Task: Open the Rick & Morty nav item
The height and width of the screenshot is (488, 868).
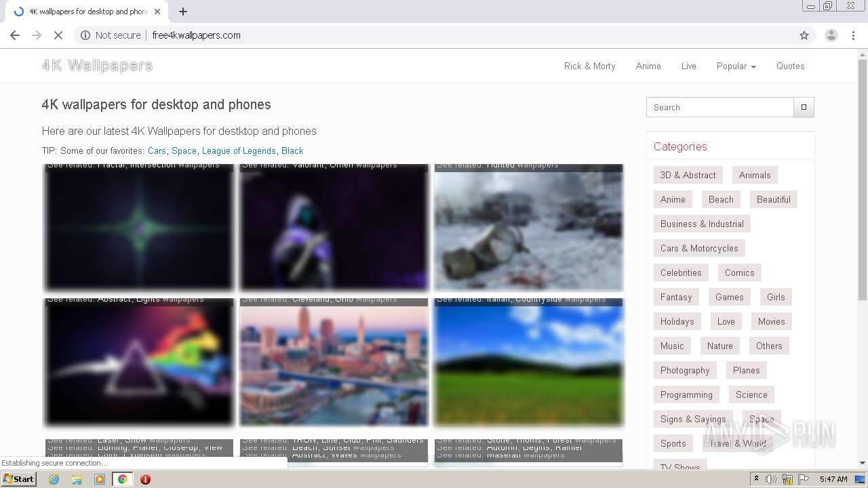Action: pyautogui.click(x=589, y=66)
